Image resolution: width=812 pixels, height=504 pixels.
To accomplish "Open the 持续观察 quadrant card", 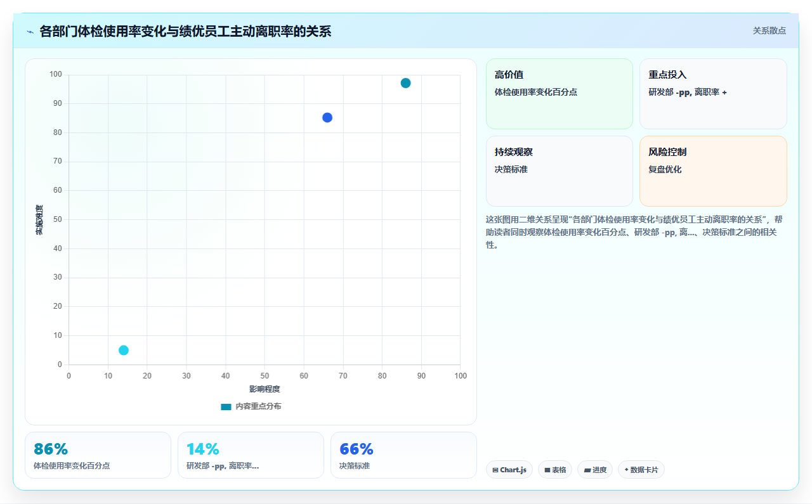I will (560, 171).
